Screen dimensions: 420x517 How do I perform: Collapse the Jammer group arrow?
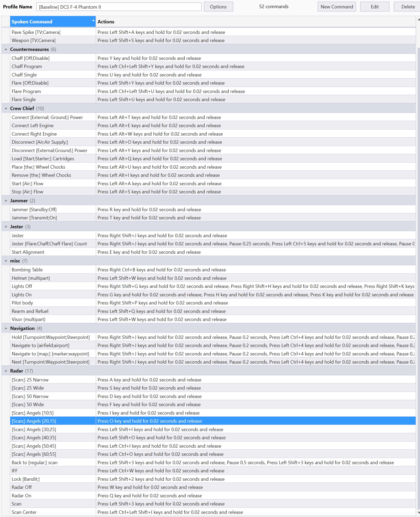[x=6, y=201]
